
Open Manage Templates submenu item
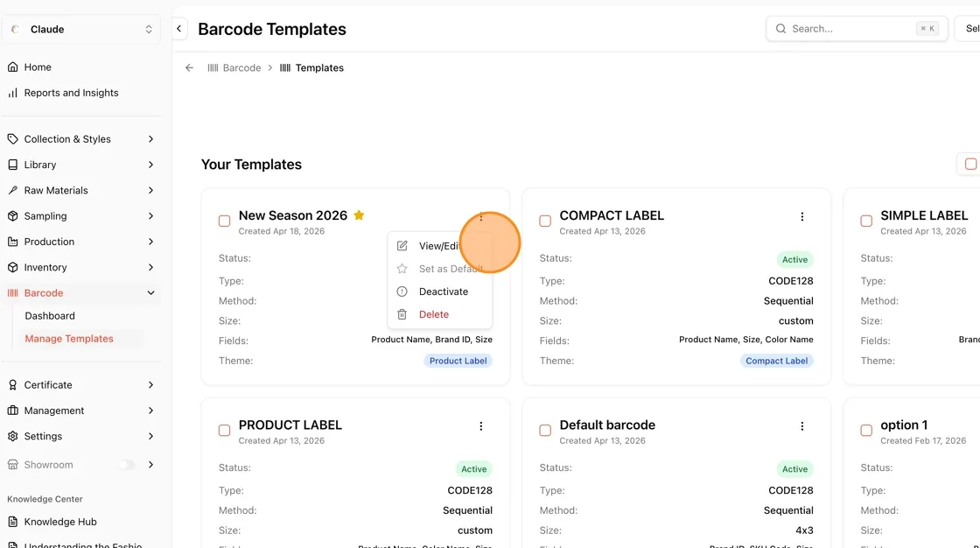(x=69, y=339)
